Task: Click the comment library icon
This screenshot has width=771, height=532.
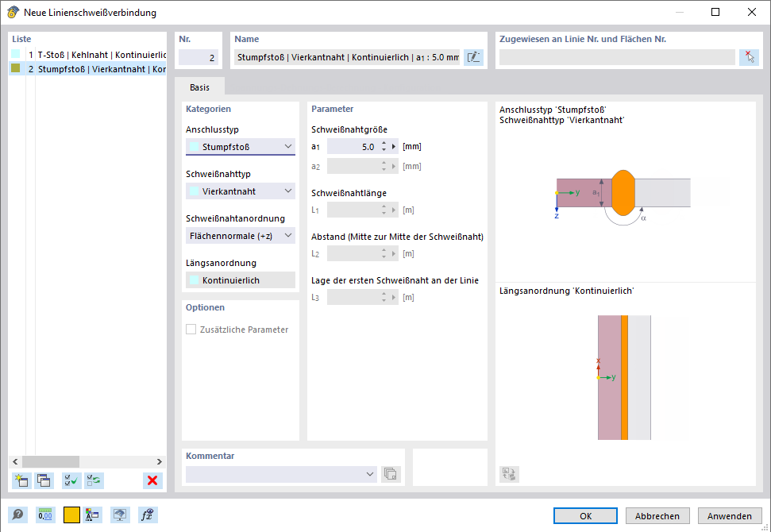Action: 391,474
